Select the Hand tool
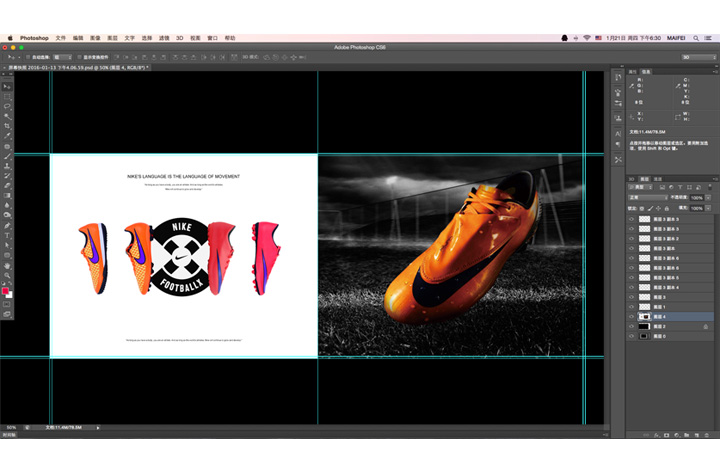 click(x=7, y=266)
